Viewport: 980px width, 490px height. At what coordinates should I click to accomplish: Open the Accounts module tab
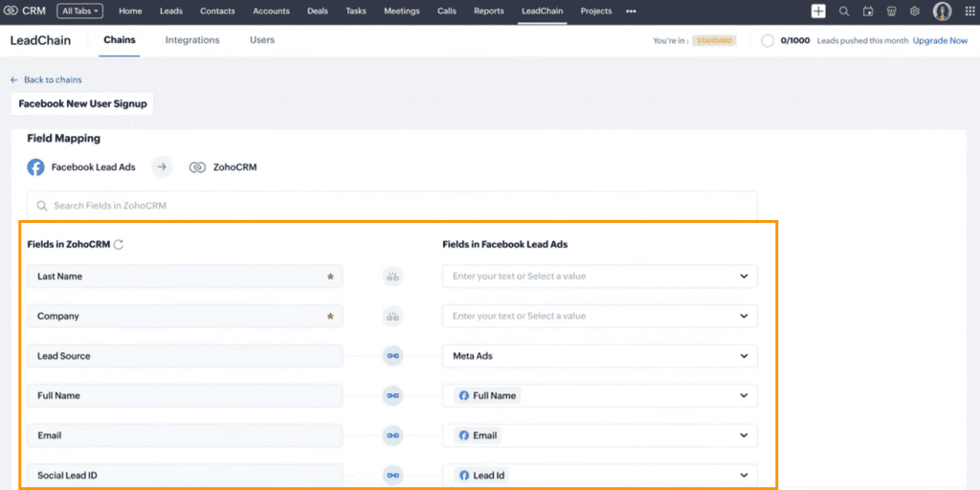(271, 11)
